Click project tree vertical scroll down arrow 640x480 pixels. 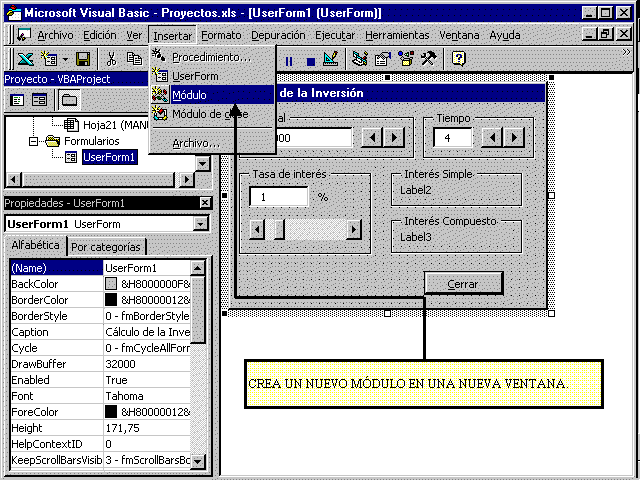(x=202, y=164)
